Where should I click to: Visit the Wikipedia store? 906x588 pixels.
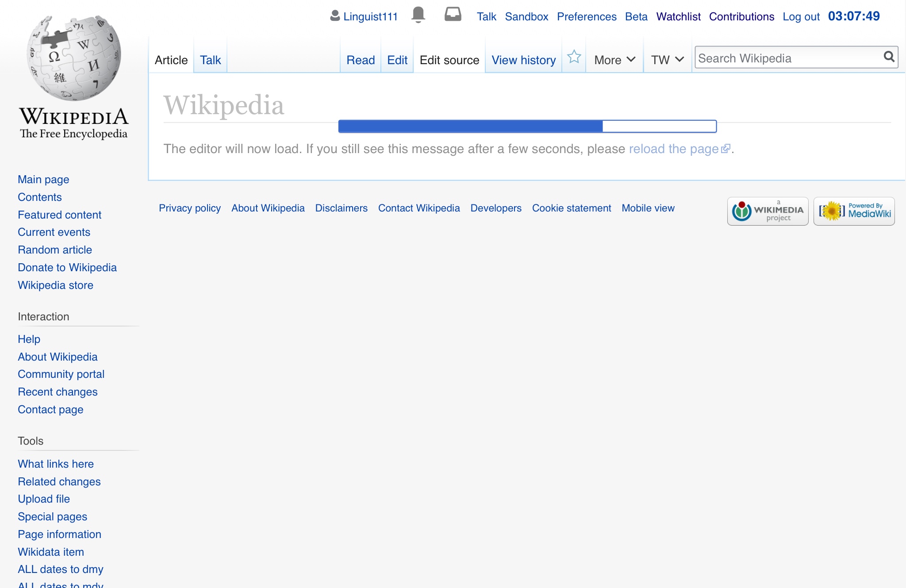(x=56, y=285)
